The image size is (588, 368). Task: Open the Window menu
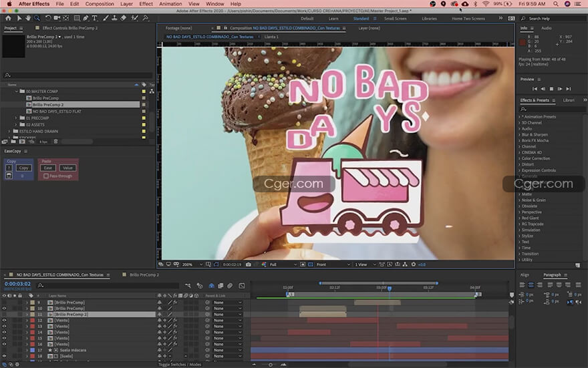pos(215,4)
